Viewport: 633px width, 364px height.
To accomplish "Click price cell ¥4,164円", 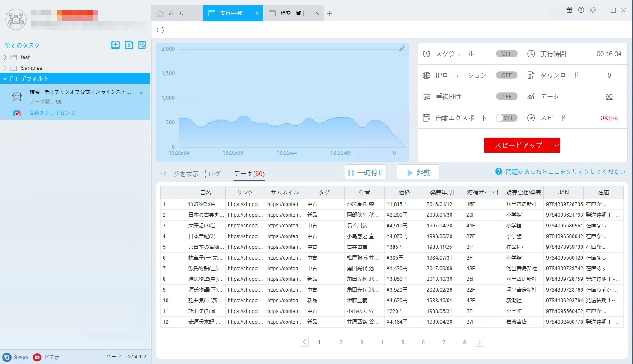I will (x=397, y=322).
